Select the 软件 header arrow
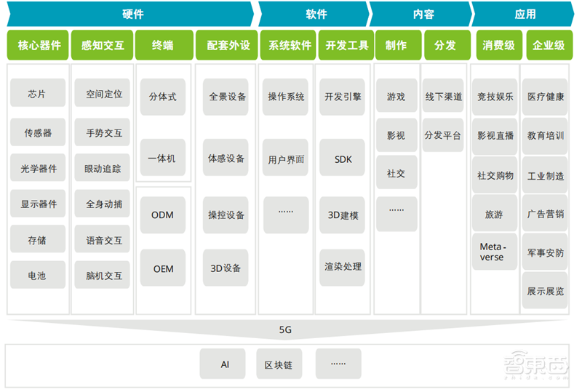This screenshot has width=582, height=392. coord(313,14)
